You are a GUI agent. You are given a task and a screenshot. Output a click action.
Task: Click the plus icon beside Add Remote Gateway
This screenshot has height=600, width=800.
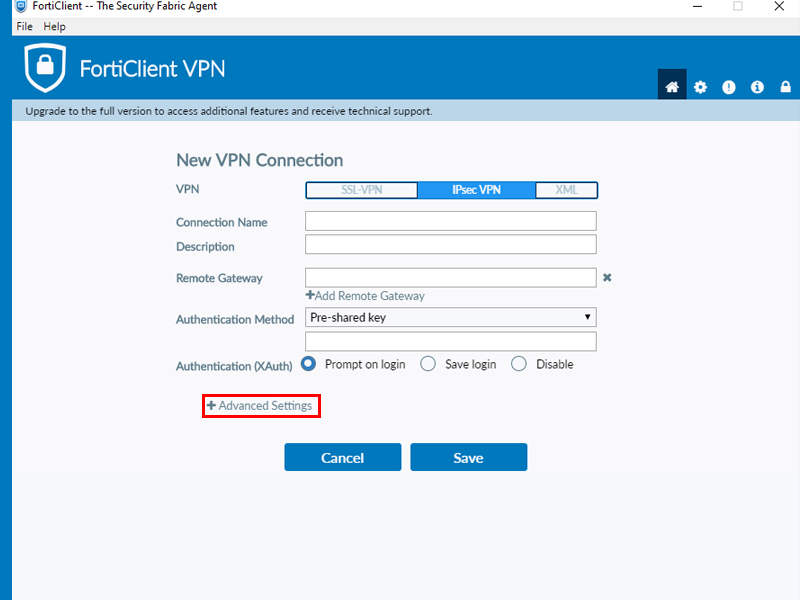pyautogui.click(x=310, y=295)
